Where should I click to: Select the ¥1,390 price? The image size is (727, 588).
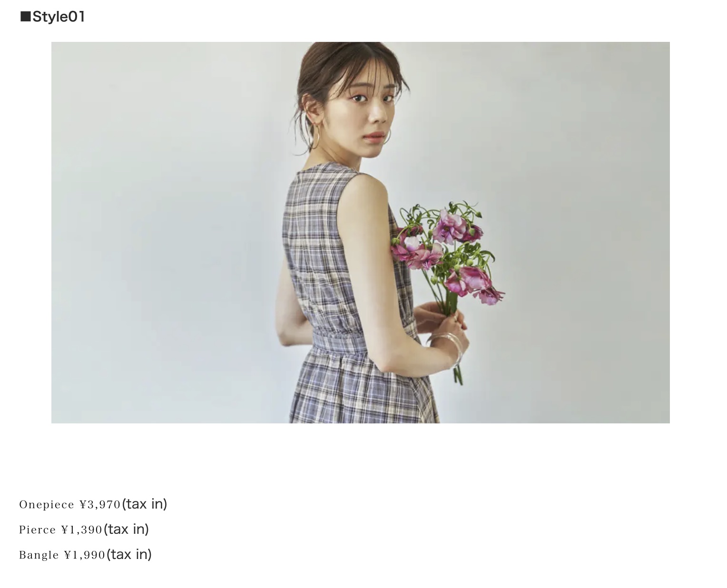[82, 529]
